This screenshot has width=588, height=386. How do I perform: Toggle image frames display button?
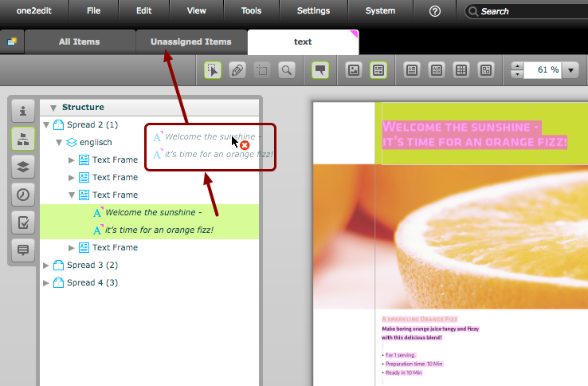coord(354,70)
